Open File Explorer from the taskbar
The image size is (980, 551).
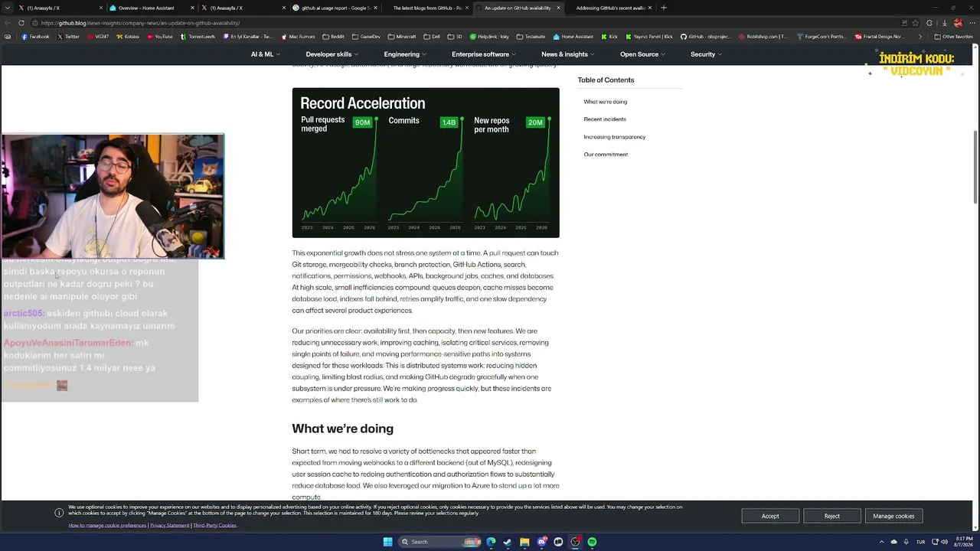click(x=524, y=542)
